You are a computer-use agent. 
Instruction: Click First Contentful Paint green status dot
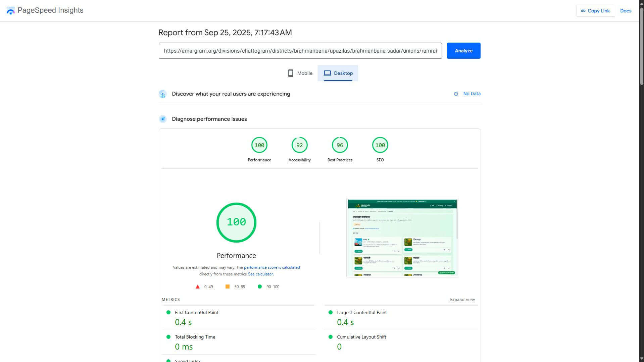pos(168,312)
